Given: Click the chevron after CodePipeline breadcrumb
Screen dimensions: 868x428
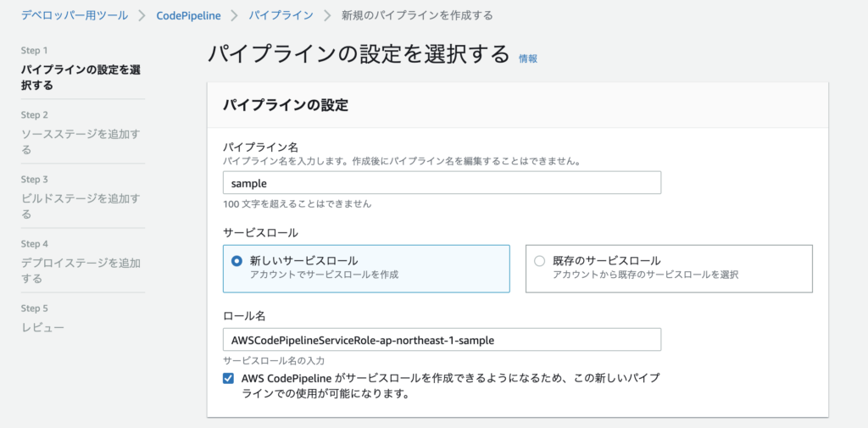Looking at the screenshot, I should pos(234,15).
